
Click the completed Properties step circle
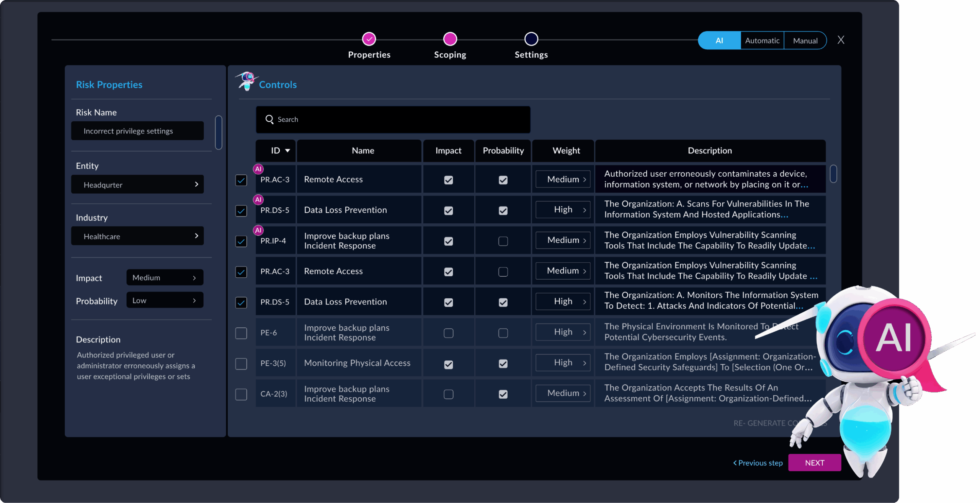coord(369,39)
